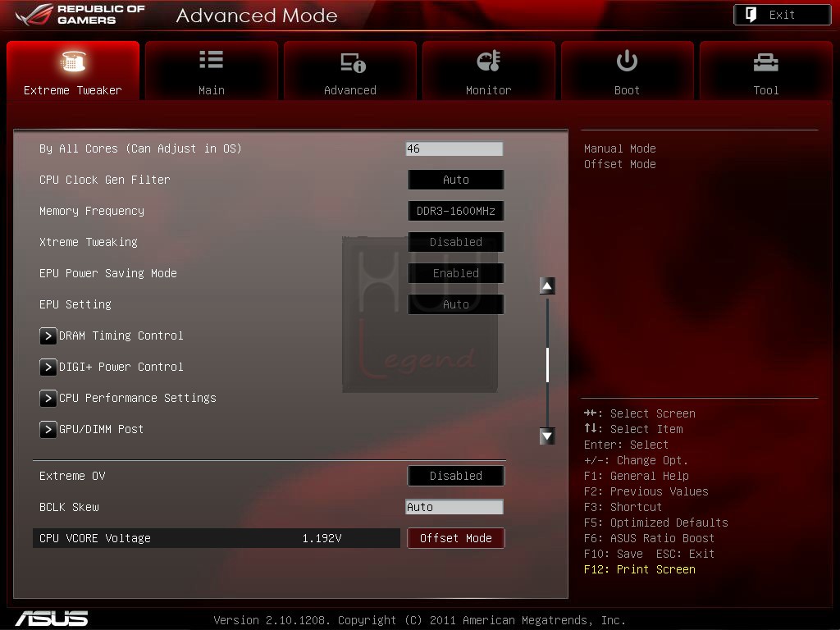Switch to the Advanced tab
Viewport: 840px width, 630px height.
349,71
